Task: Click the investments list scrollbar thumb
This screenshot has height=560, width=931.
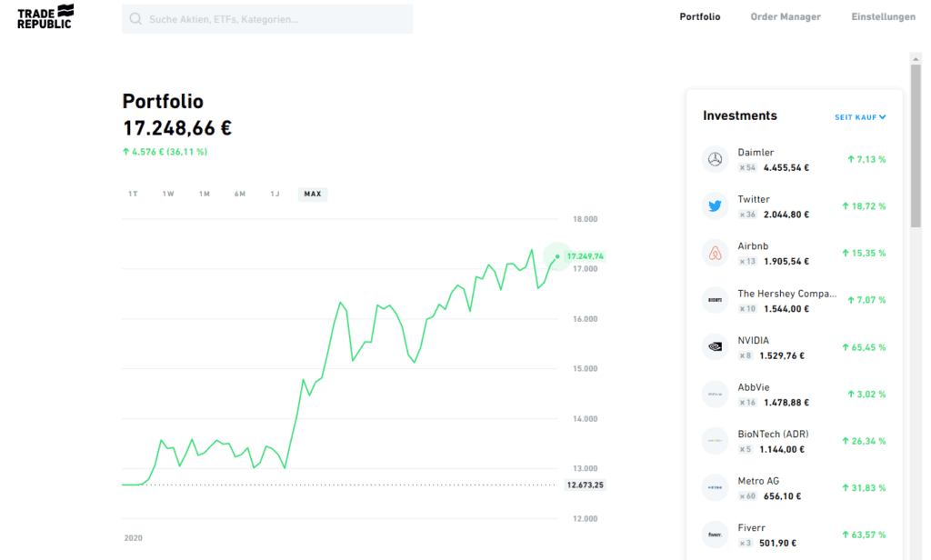Action: [916, 145]
